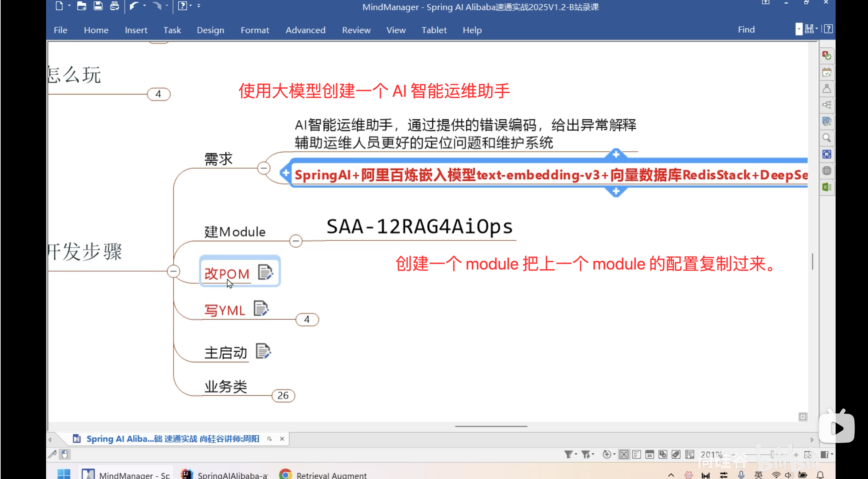Toggle the outline view icon in status bar
This screenshot has width=868, height=479.
click(x=637, y=454)
